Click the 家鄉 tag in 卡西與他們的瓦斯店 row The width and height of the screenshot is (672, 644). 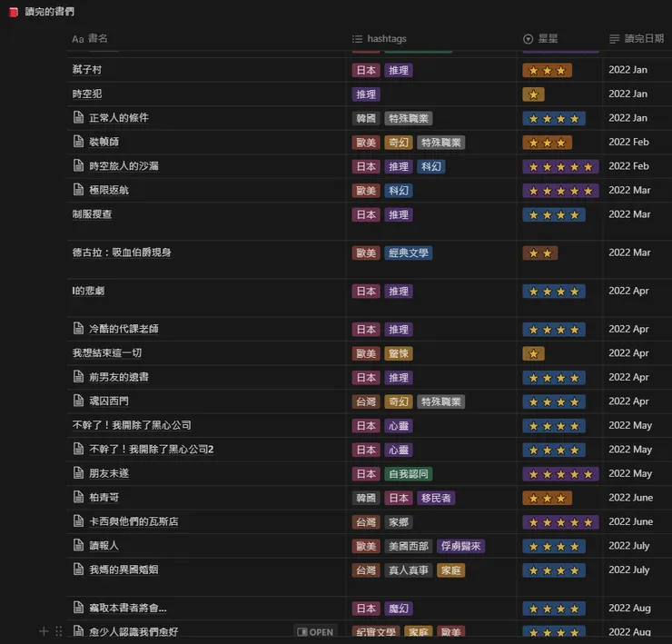click(399, 521)
